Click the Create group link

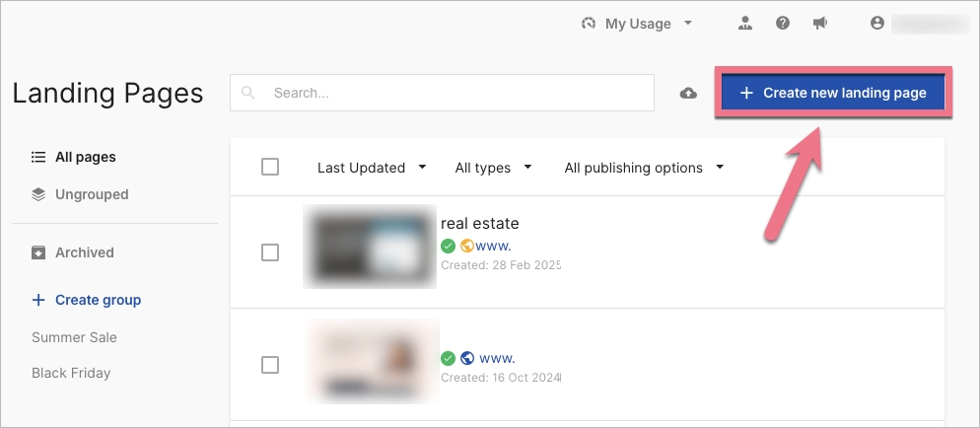(x=99, y=300)
